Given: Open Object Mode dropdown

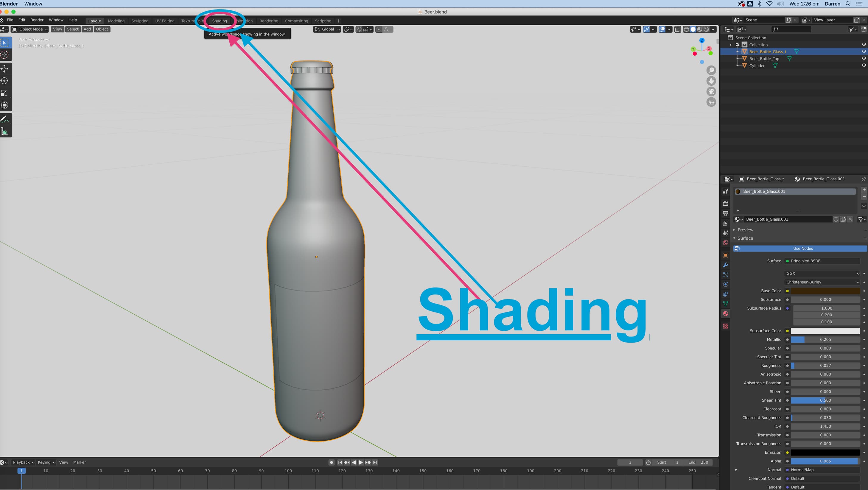Looking at the screenshot, I should (30, 29).
